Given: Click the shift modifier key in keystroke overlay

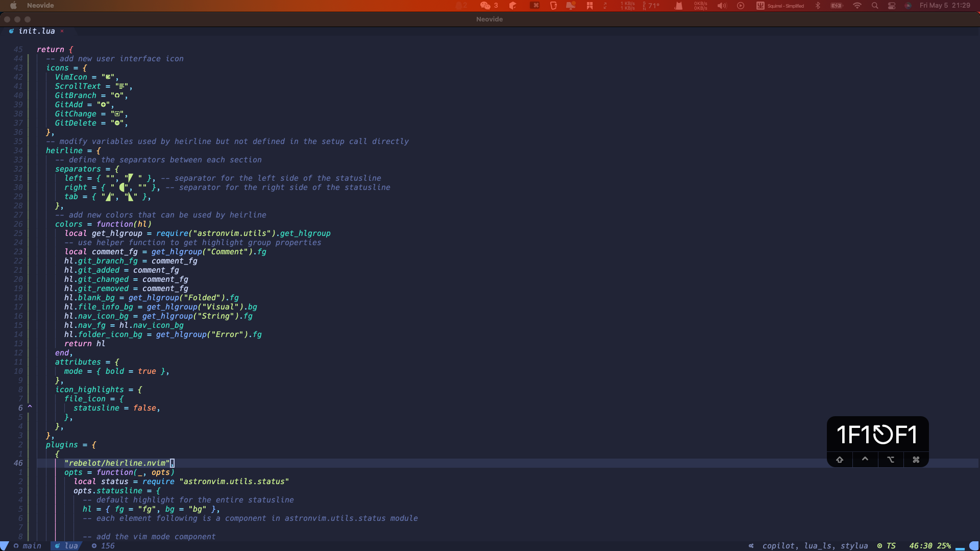Looking at the screenshot, I should pyautogui.click(x=840, y=460).
